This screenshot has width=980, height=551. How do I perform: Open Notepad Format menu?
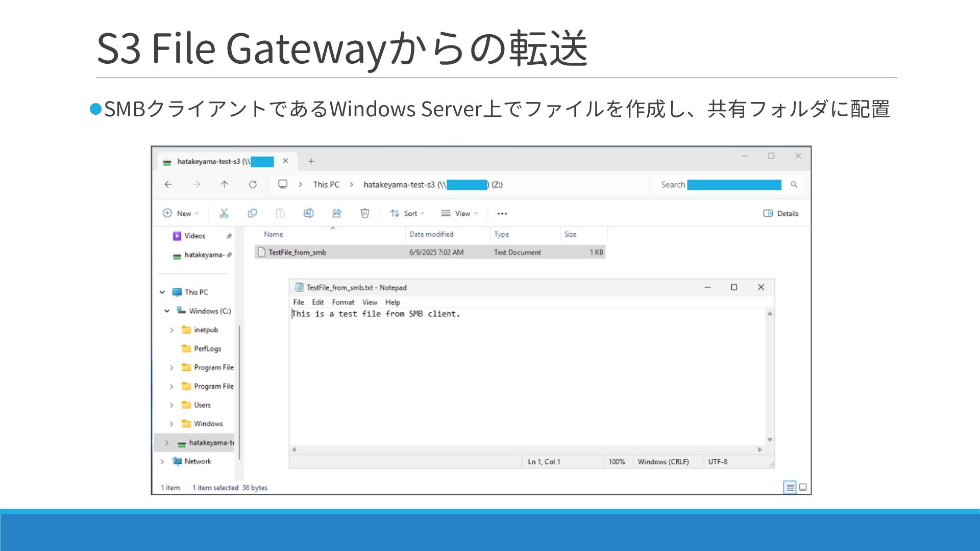pos(343,303)
